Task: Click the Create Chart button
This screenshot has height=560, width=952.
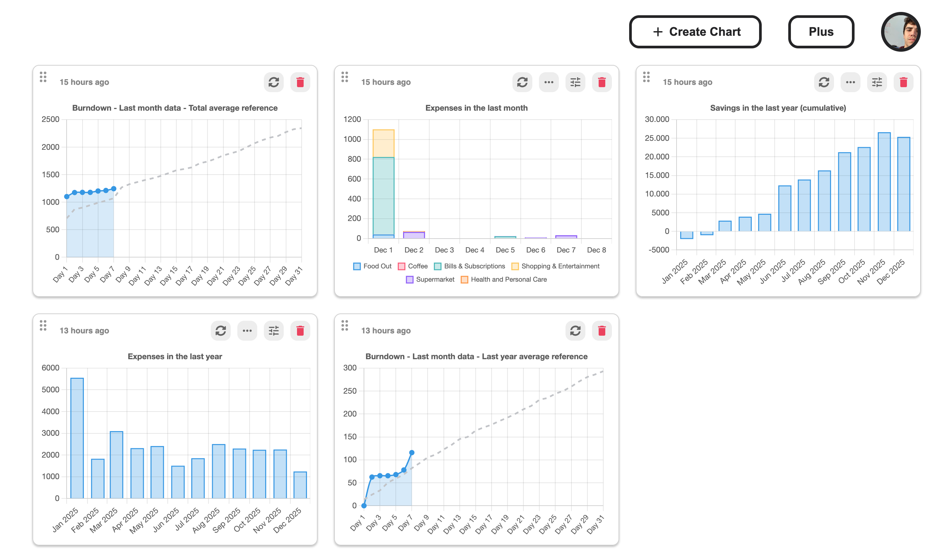Action: 695,32
